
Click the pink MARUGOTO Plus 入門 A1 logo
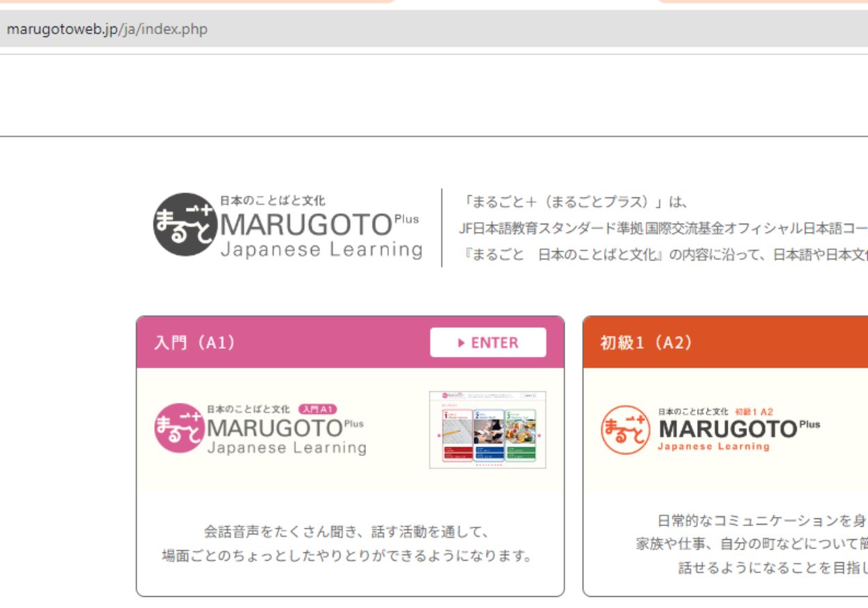[x=260, y=429]
